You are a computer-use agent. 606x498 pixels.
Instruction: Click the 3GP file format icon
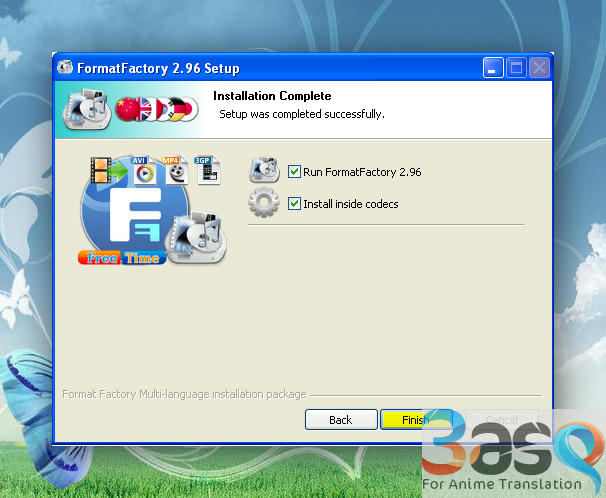(x=207, y=170)
